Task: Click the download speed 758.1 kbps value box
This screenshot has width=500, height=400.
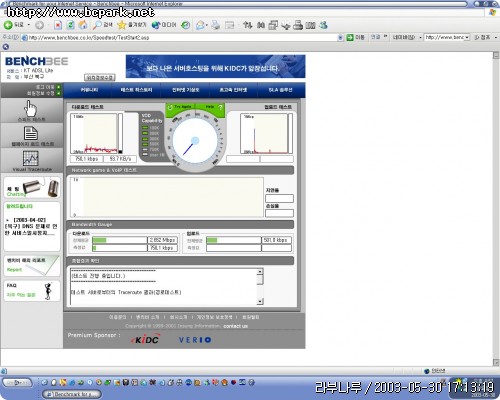Action: point(87,159)
